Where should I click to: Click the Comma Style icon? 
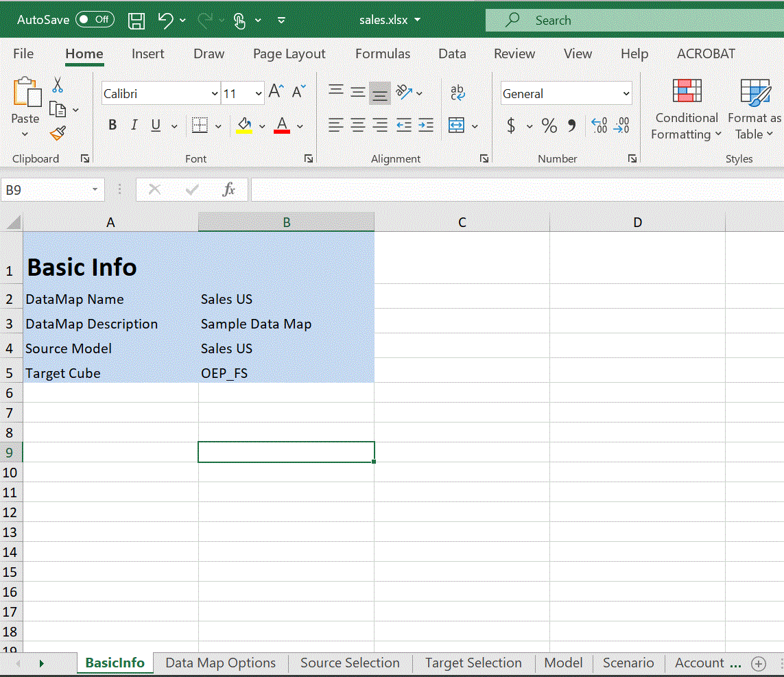click(571, 126)
